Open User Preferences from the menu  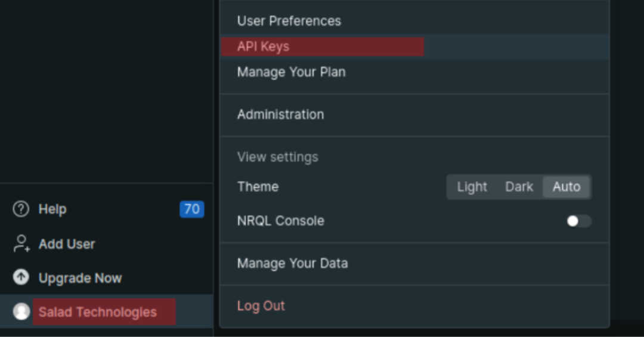point(415,21)
